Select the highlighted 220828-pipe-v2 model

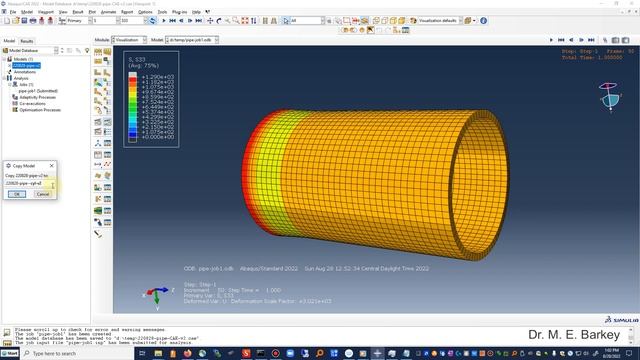26,65
